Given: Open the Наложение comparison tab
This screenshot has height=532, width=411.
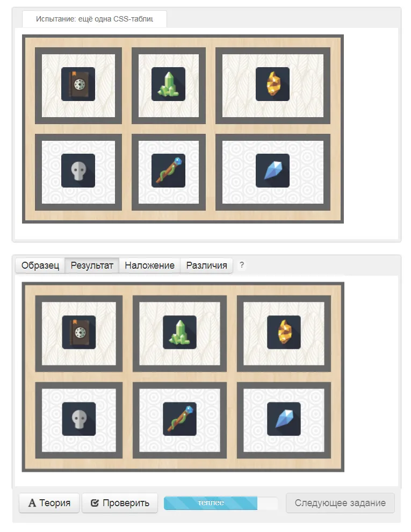Looking at the screenshot, I should point(149,265).
